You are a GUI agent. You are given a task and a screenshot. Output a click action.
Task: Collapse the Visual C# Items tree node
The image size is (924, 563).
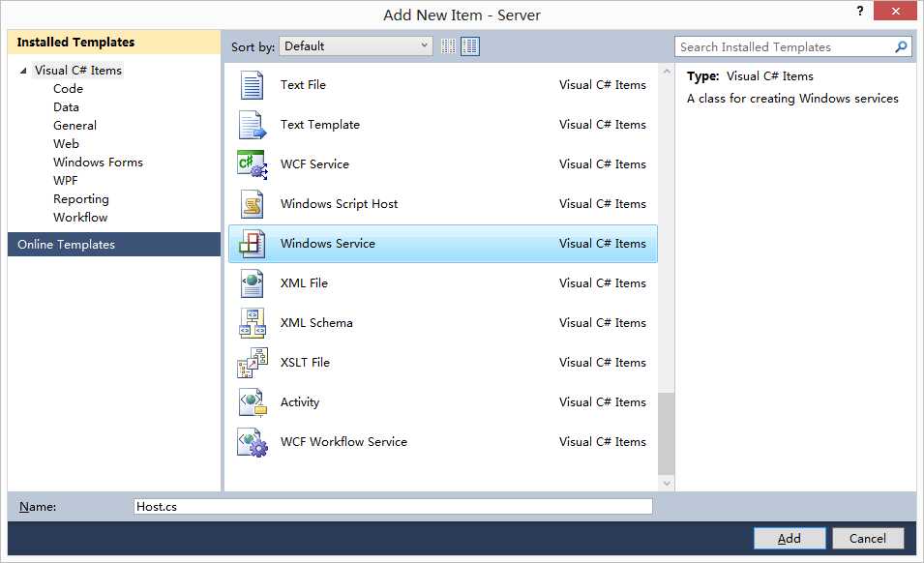pyautogui.click(x=23, y=71)
